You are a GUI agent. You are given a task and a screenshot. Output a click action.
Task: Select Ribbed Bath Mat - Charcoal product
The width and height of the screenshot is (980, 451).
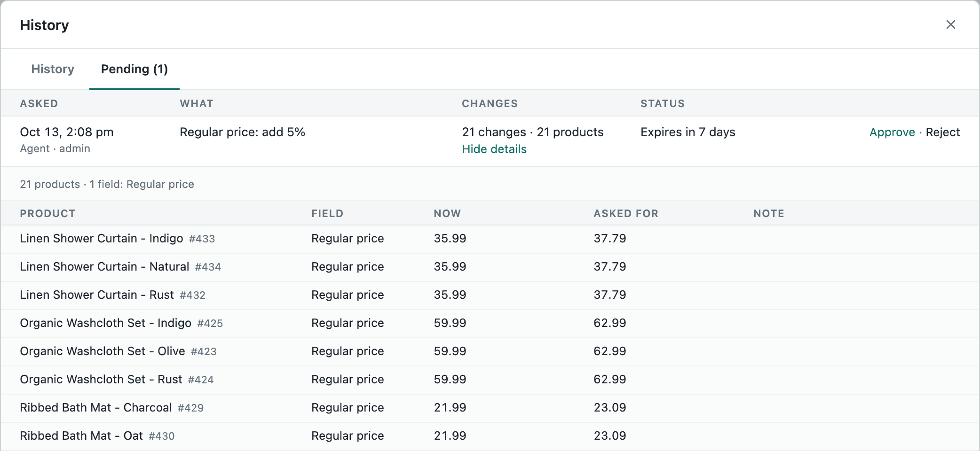96,408
